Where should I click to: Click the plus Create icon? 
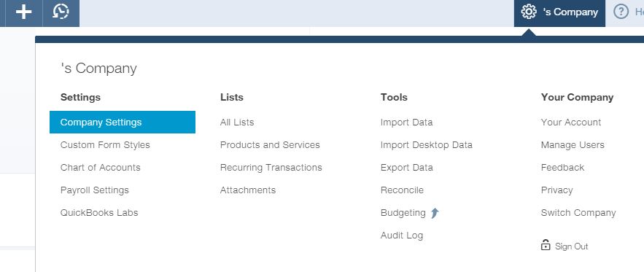[x=24, y=12]
